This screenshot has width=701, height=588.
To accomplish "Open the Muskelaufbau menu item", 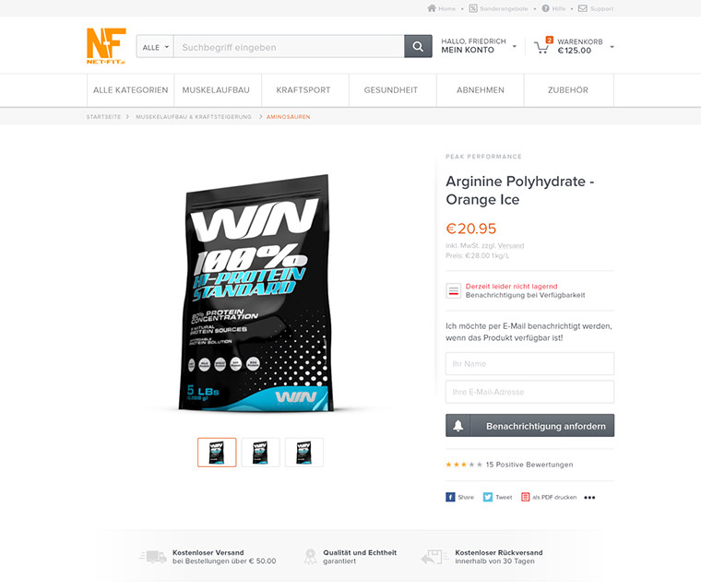I will 216,90.
